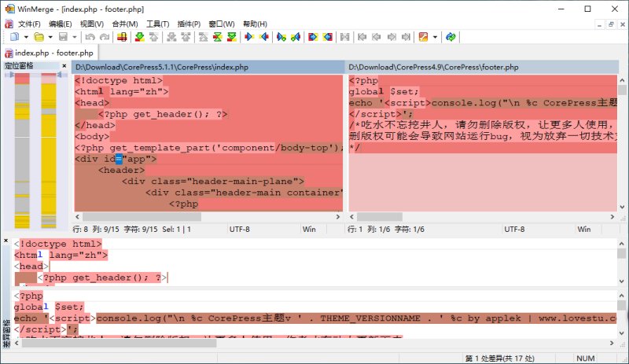Click right pane 'Win' line-ending status
This screenshot has width=629, height=364.
(x=584, y=230)
